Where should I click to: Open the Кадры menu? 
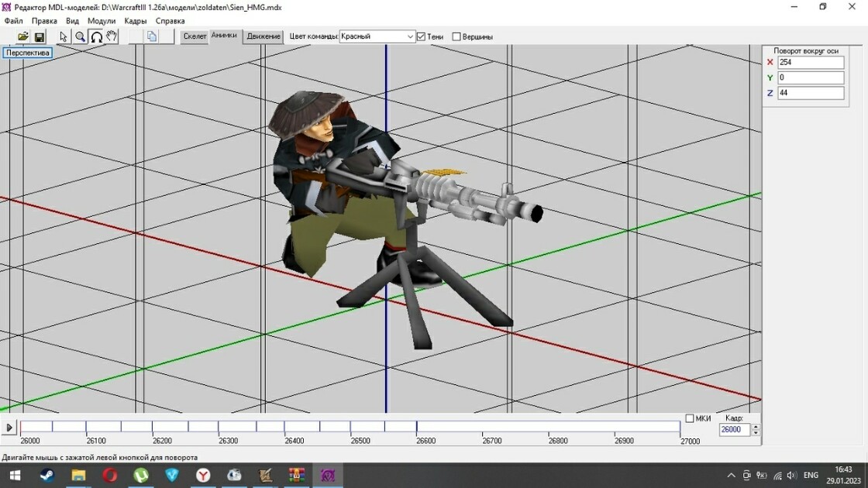click(135, 21)
